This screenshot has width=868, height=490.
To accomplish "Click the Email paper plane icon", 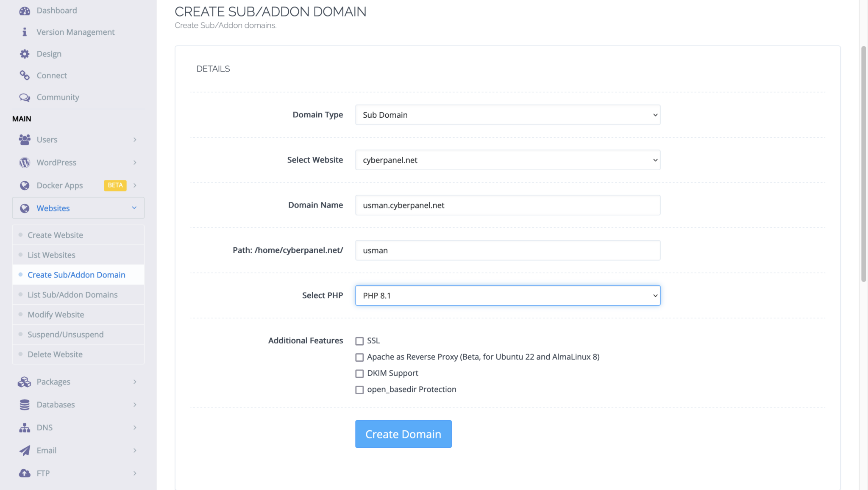I will coord(25,450).
